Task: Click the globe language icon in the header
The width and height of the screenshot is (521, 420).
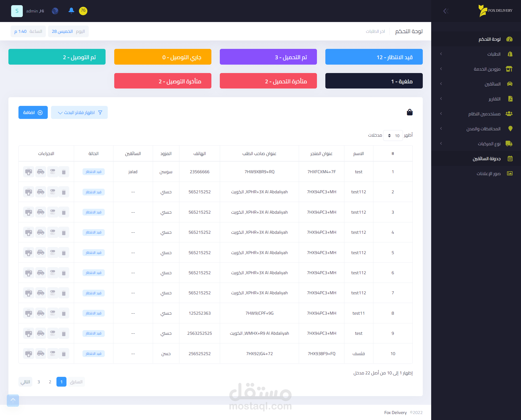Action: (55, 11)
